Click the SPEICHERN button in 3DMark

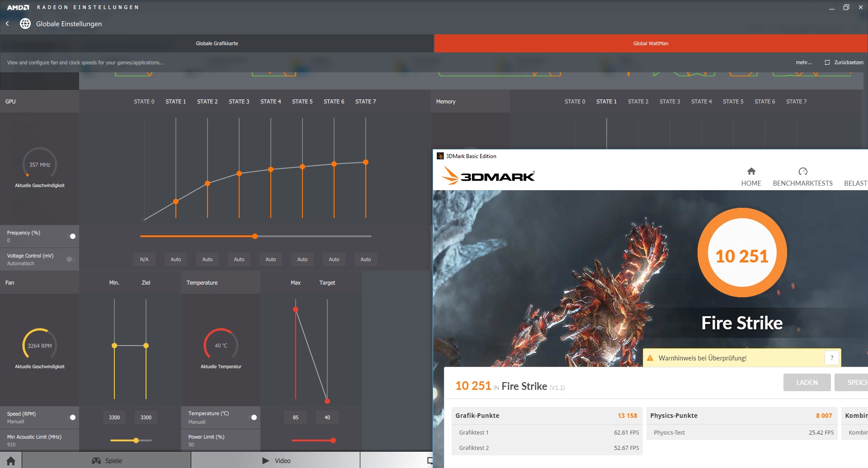tap(851, 383)
